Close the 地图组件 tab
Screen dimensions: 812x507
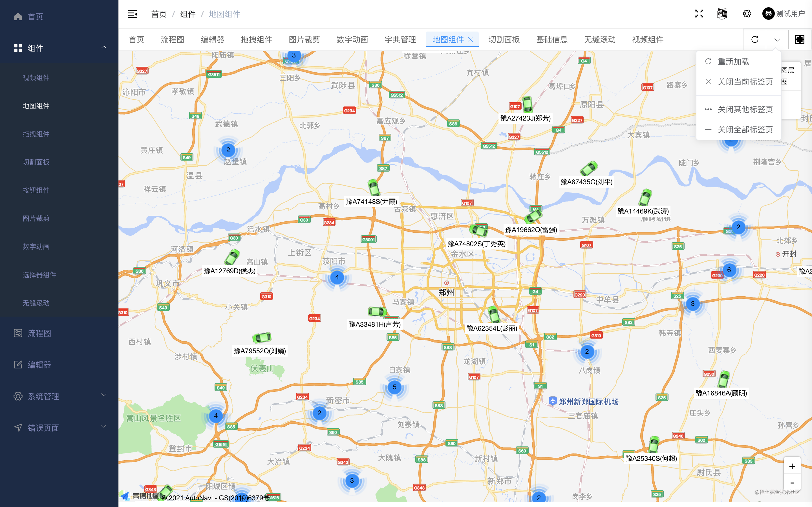click(470, 39)
